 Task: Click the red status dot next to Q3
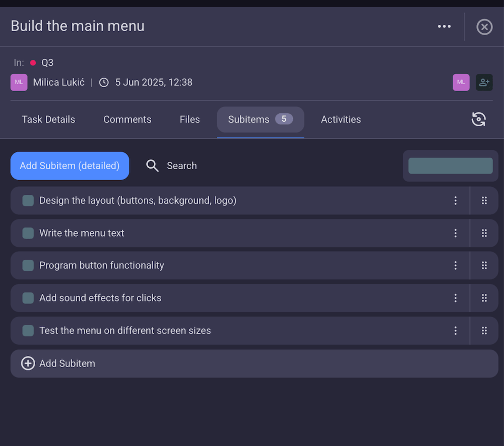tap(33, 63)
